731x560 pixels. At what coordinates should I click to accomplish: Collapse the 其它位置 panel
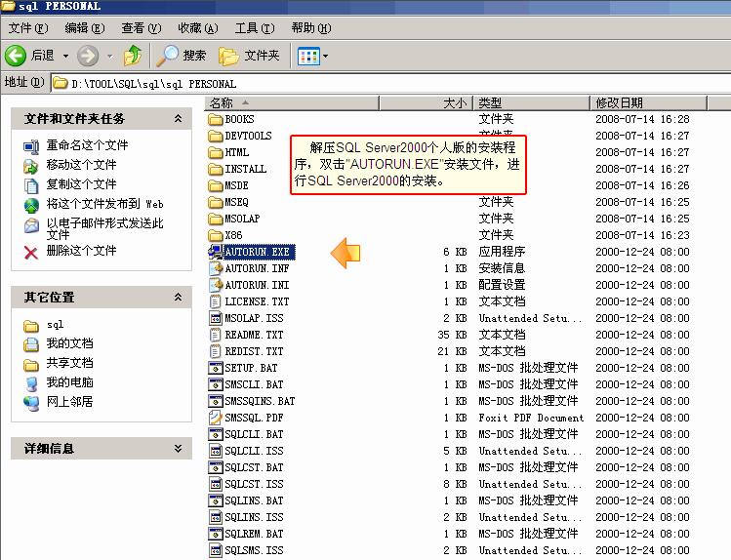click(x=178, y=298)
